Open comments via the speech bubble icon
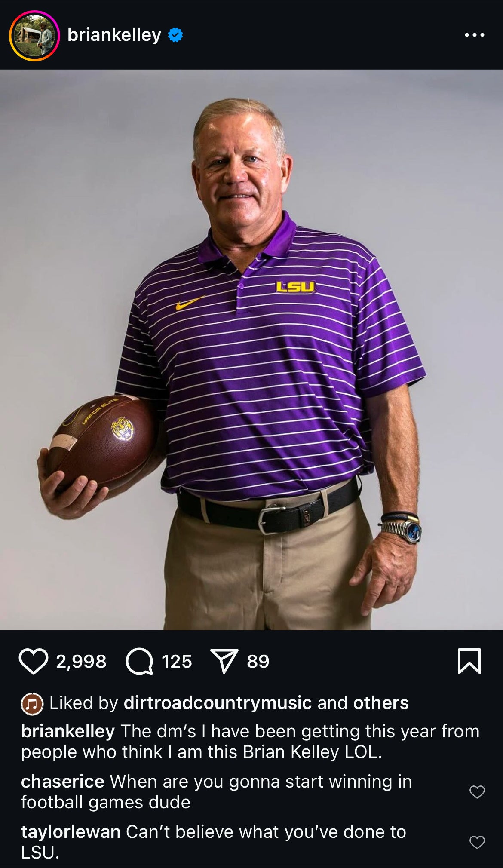503x868 pixels. pos(139,661)
